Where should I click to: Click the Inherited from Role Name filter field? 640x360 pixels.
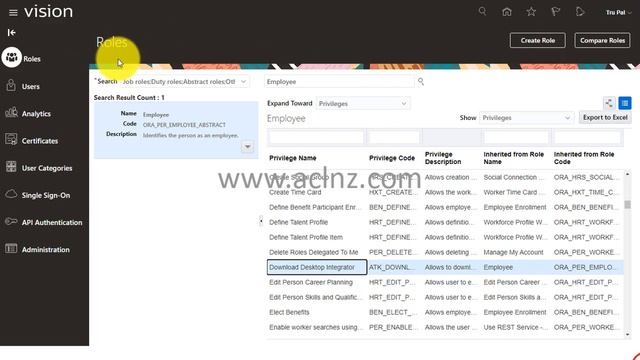click(516, 137)
